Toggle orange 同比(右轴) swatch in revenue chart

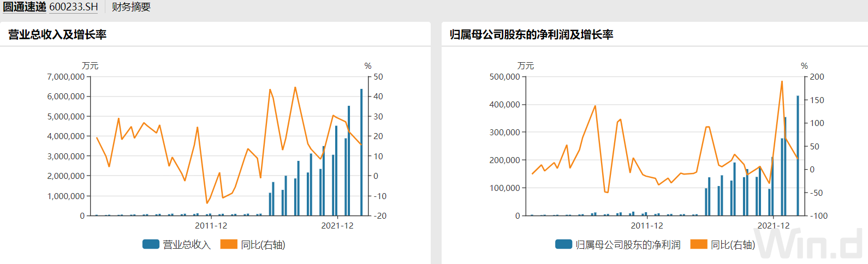pyautogui.click(x=229, y=244)
